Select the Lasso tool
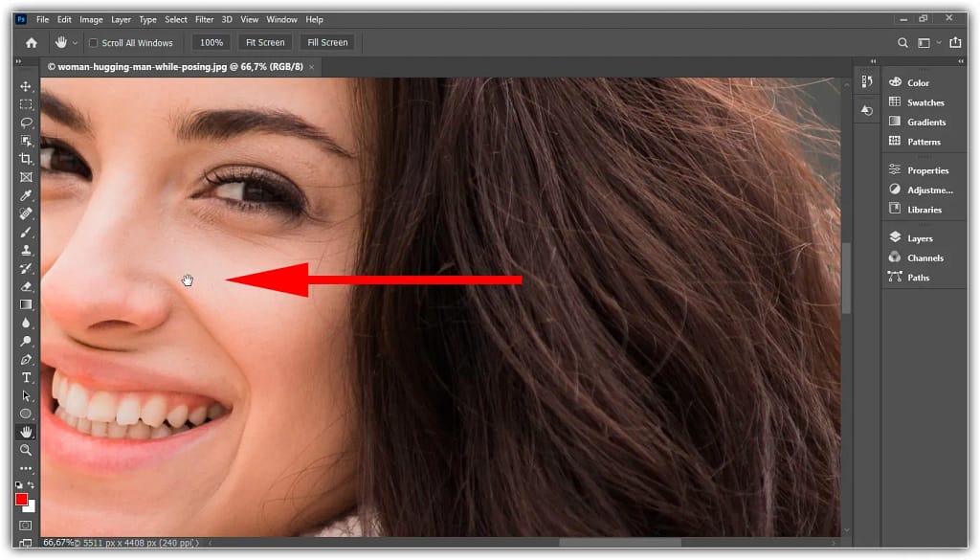This screenshot has height=560, width=980. pos(26,123)
